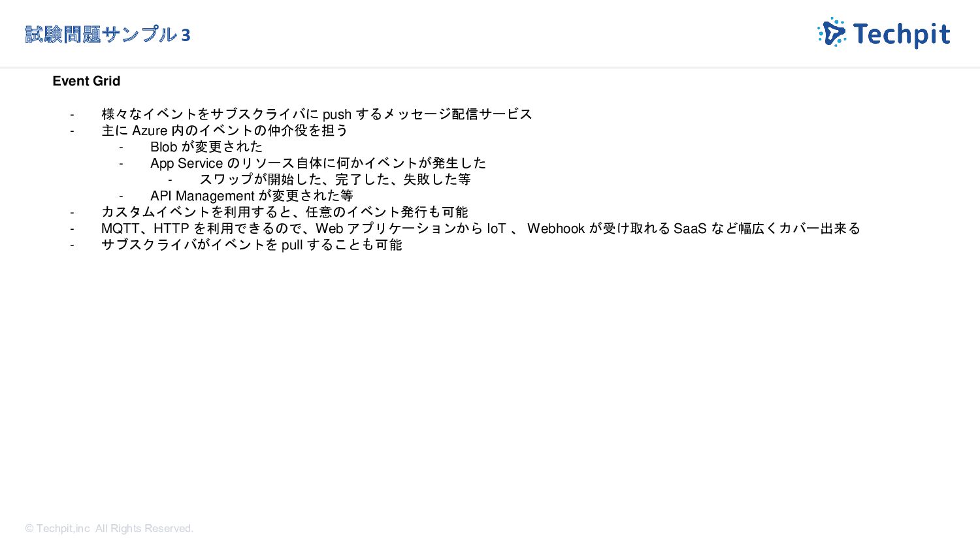
Task: Click the word IoT in the MQTT line
Action: tap(497, 228)
